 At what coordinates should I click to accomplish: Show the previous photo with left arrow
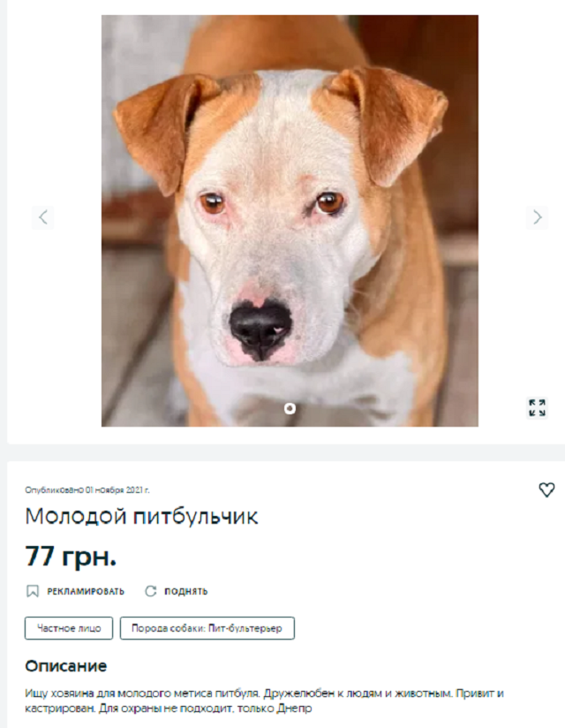(43, 217)
